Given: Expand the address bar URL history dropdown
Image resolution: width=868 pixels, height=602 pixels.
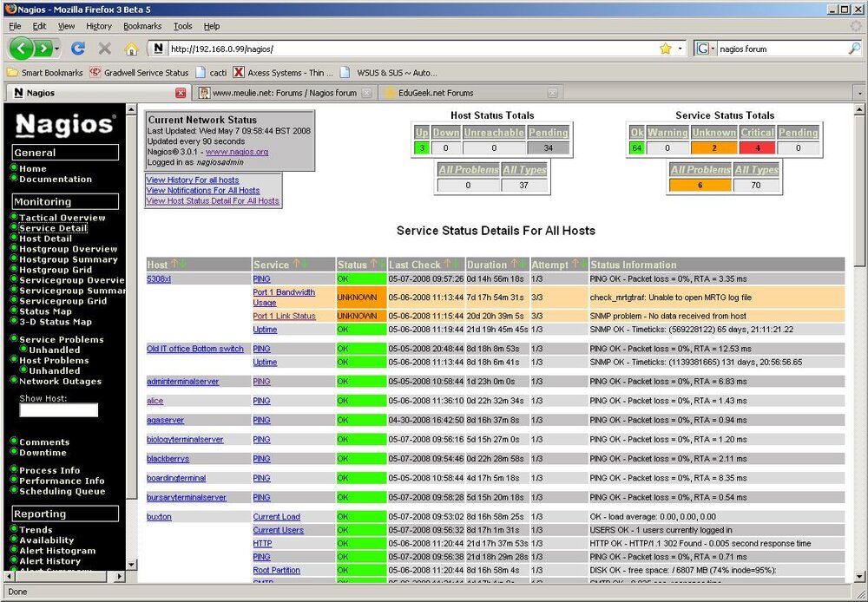Looking at the screenshot, I should [x=681, y=49].
